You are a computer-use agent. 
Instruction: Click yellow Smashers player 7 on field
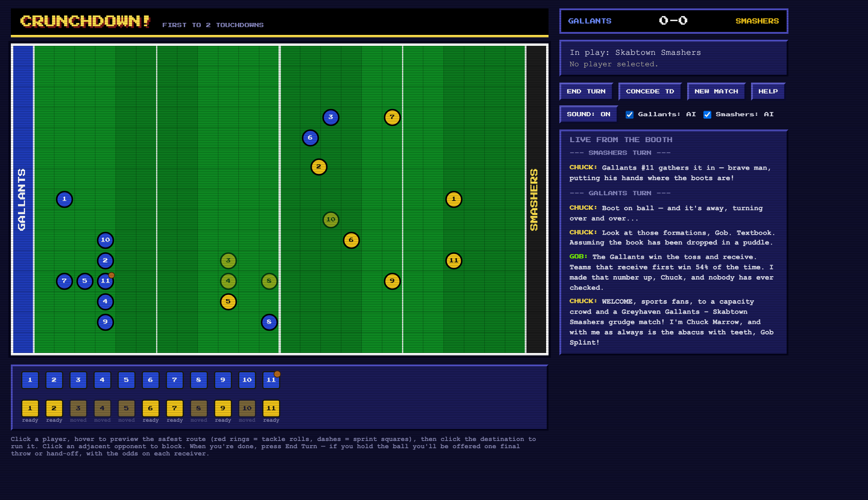point(392,117)
